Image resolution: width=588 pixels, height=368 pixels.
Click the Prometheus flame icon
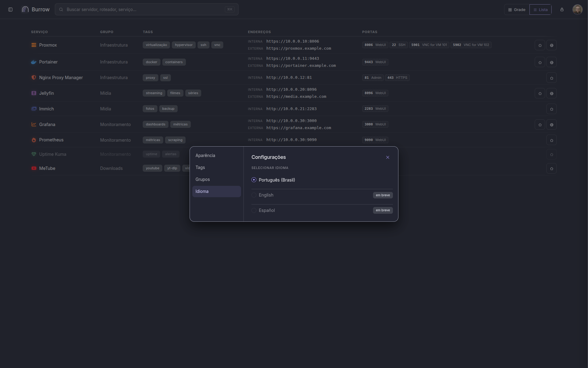click(x=34, y=140)
